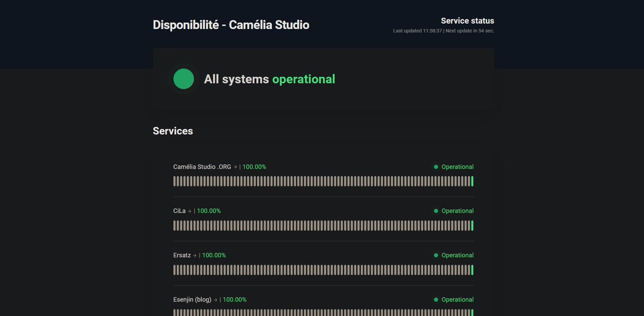Click the Operational label for Ersatz
This screenshot has height=316, width=644.
pyautogui.click(x=458, y=255)
